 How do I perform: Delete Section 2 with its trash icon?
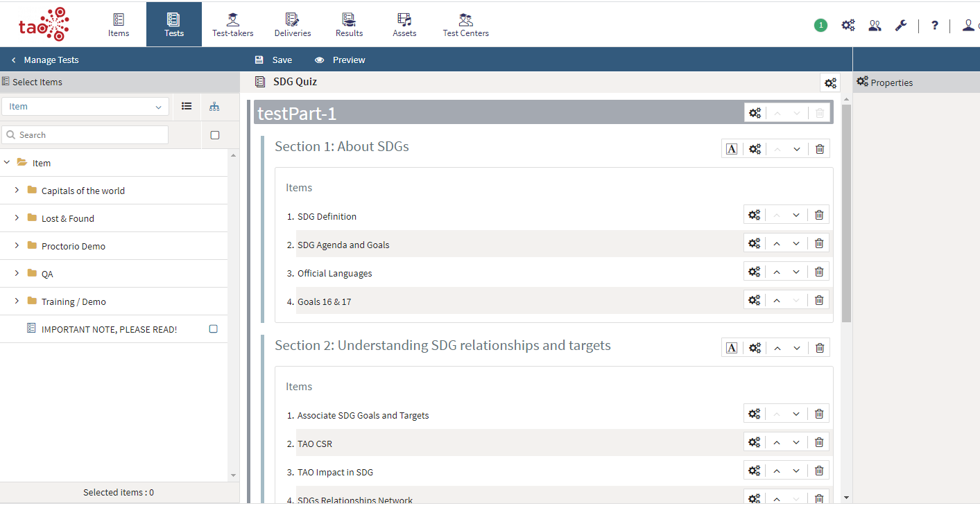819,348
